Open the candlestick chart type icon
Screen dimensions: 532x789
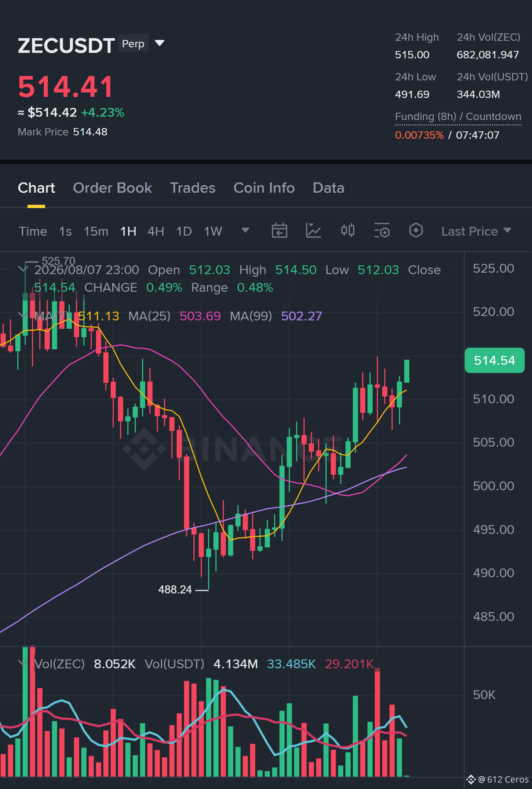tap(347, 231)
